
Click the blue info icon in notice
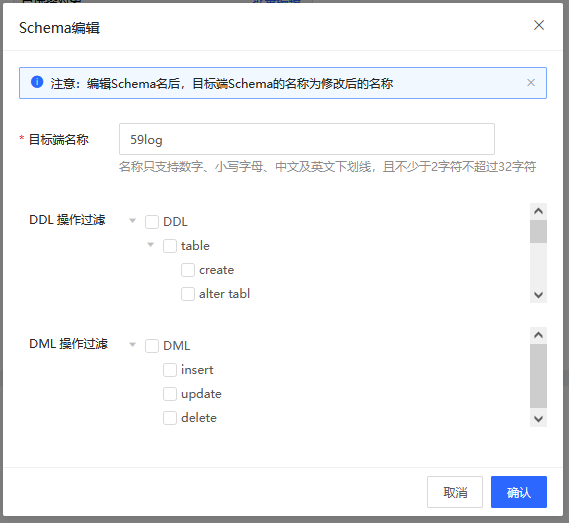37,82
